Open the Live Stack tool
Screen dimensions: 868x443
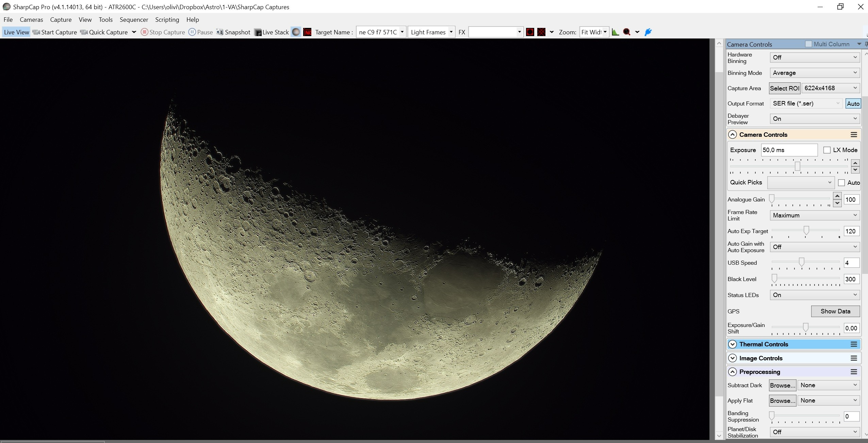click(272, 32)
